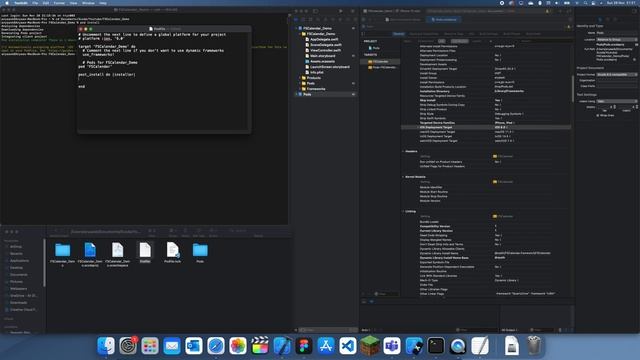Click the build settings scrollbar
This screenshot has width=640, height=360.
573,89
